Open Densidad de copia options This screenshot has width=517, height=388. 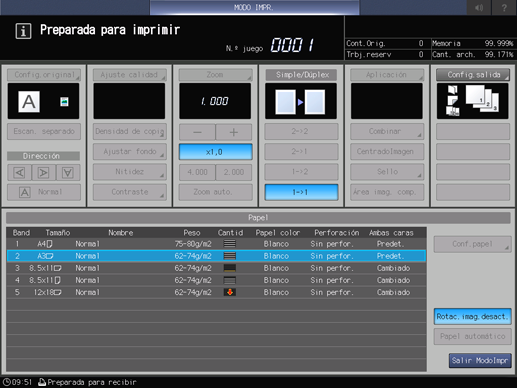point(130,132)
